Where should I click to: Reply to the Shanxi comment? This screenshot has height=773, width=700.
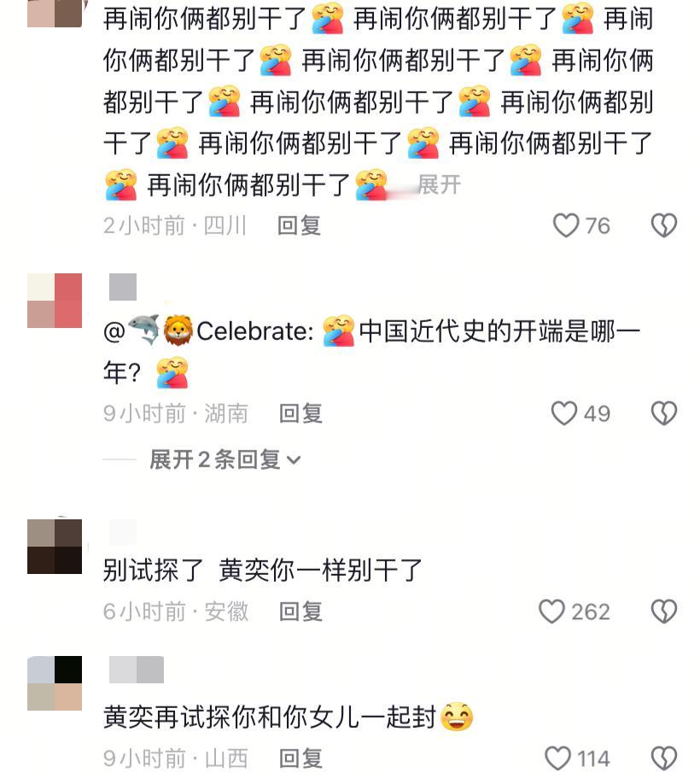(300, 758)
